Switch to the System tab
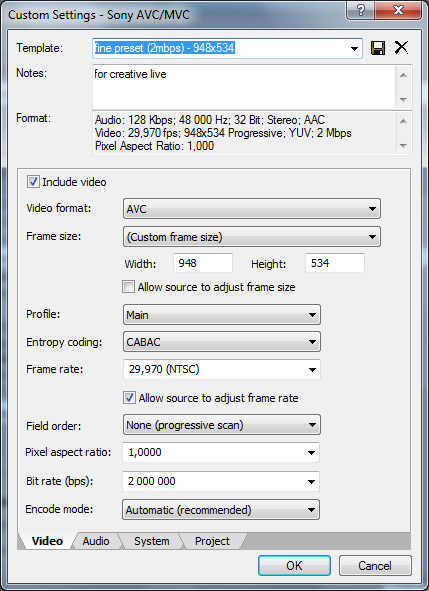Image resolution: width=429 pixels, height=591 pixels. [152, 541]
